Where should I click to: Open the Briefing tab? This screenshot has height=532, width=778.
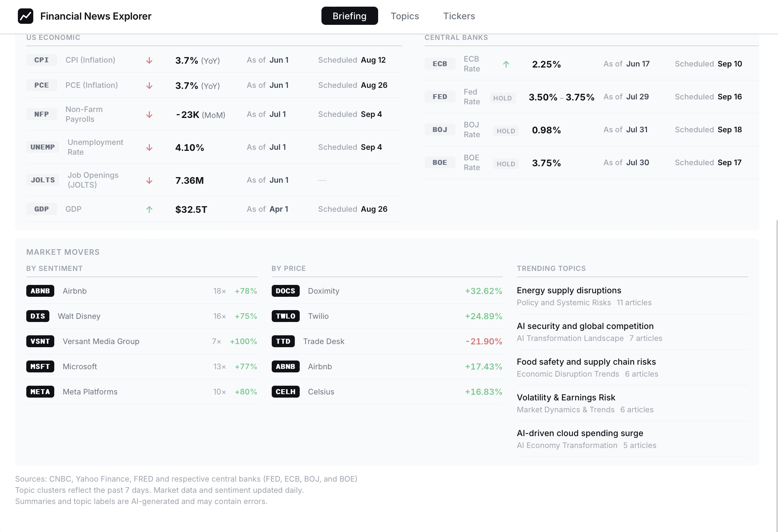[x=349, y=16]
